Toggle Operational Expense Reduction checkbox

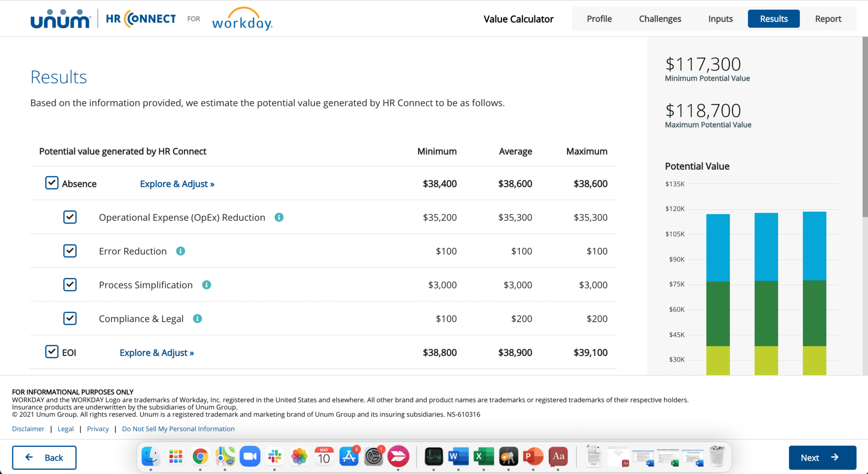[x=70, y=217]
